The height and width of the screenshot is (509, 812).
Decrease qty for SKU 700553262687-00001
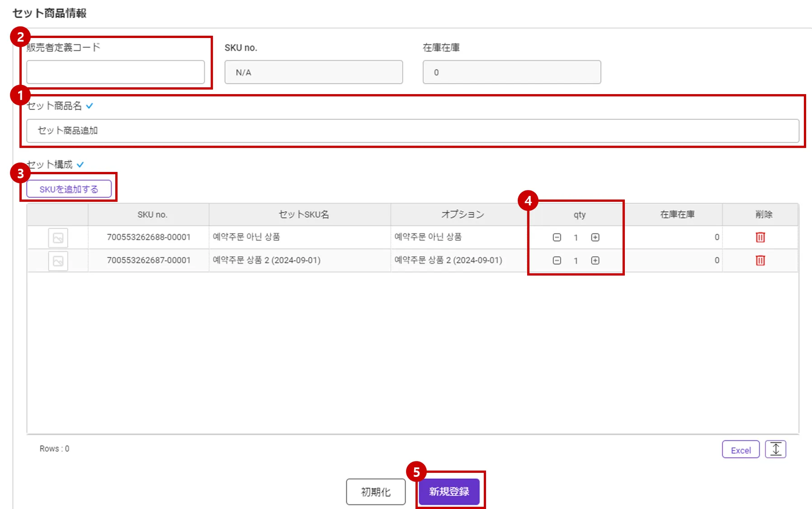click(557, 260)
